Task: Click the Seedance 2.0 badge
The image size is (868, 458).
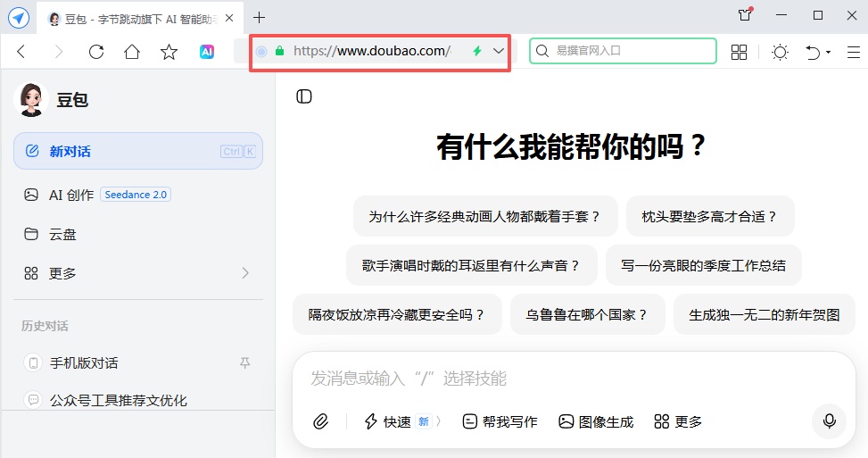Action: 136,195
